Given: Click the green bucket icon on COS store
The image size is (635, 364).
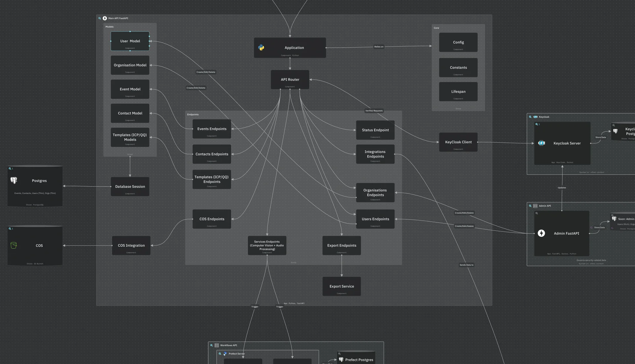Looking at the screenshot, I should [14, 245].
